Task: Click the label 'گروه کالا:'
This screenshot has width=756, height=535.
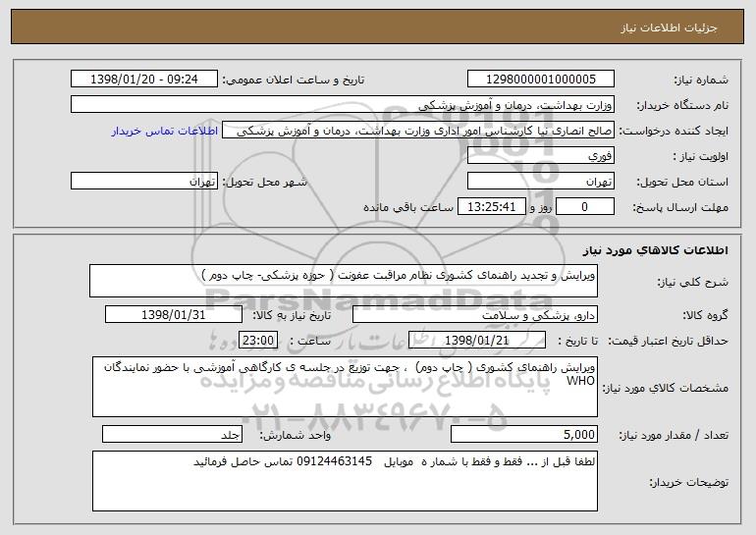Action: pos(705,315)
